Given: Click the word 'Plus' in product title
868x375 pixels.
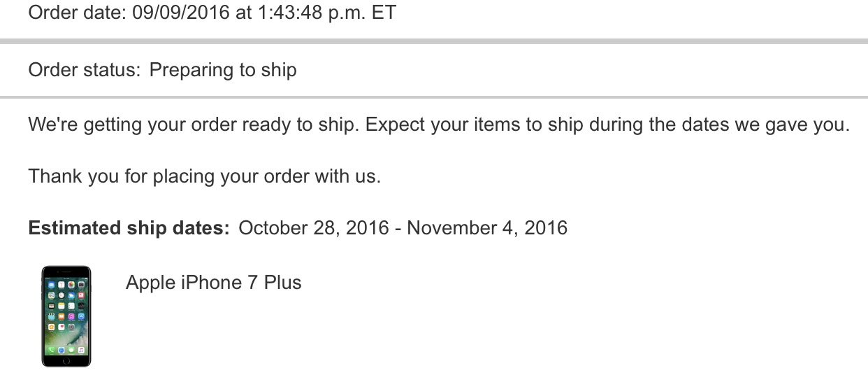Looking at the screenshot, I should (x=283, y=283).
